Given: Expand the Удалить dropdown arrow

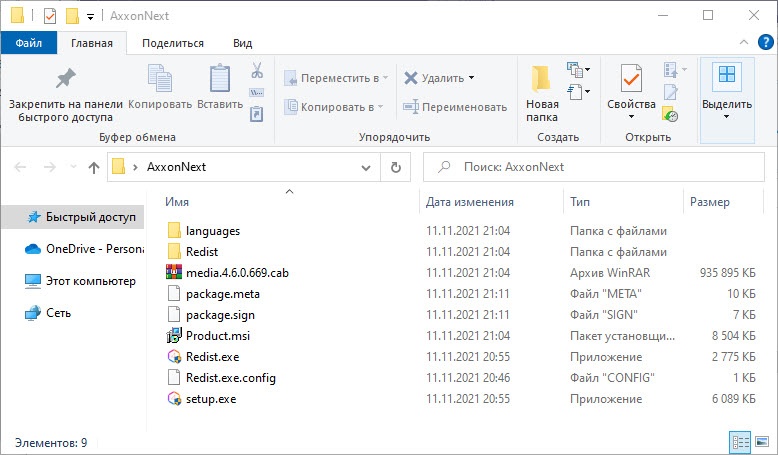Looking at the screenshot, I should tap(471, 77).
